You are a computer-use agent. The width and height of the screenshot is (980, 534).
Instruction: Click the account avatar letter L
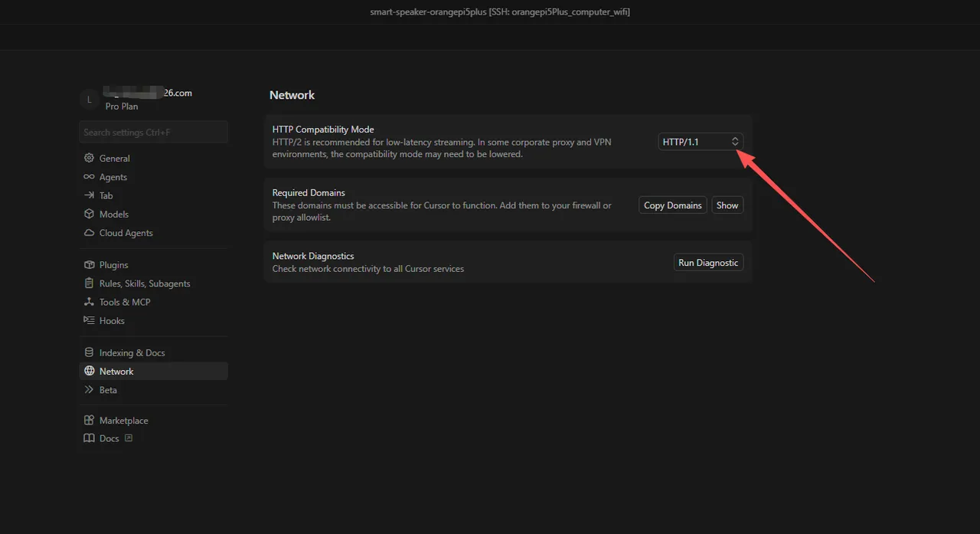[x=90, y=99]
